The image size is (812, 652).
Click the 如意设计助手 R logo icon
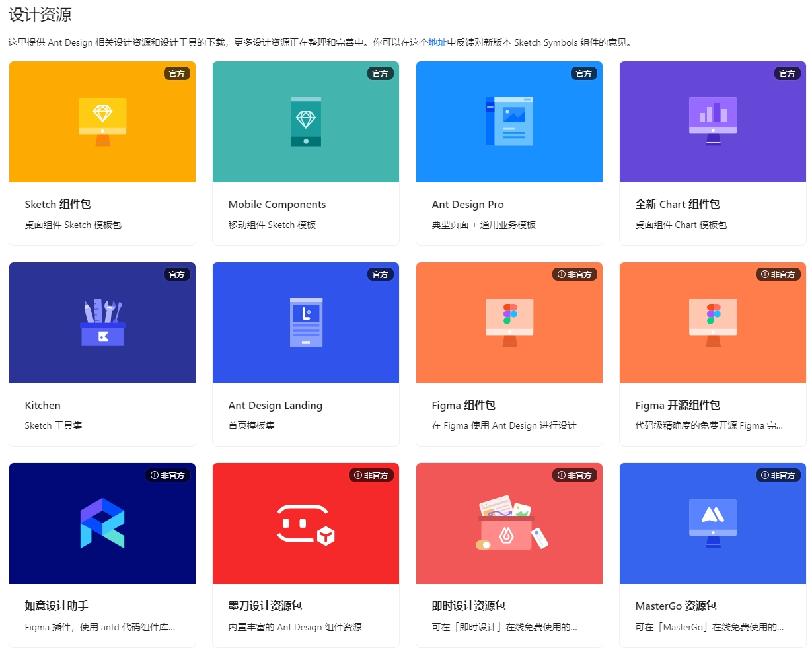click(102, 523)
